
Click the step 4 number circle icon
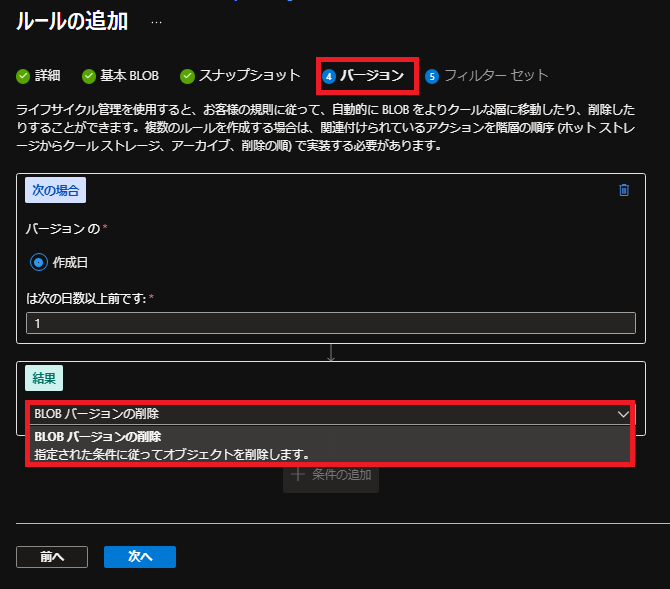tap(329, 77)
